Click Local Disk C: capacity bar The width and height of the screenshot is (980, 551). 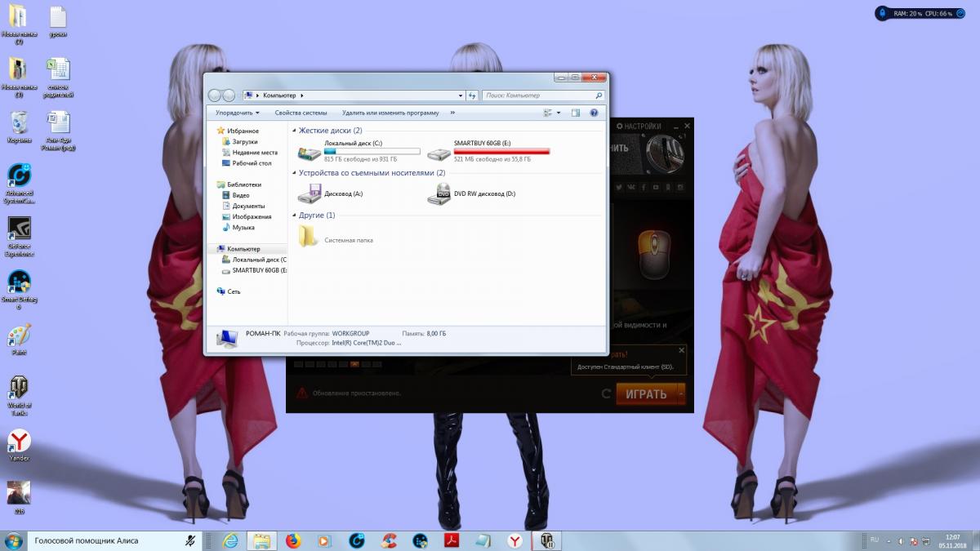tap(372, 151)
